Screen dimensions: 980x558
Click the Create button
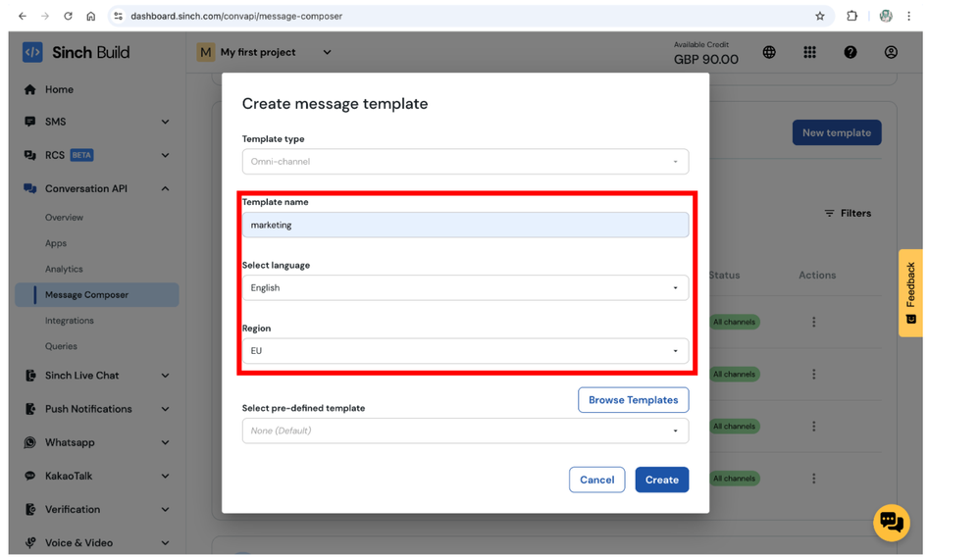pos(661,480)
